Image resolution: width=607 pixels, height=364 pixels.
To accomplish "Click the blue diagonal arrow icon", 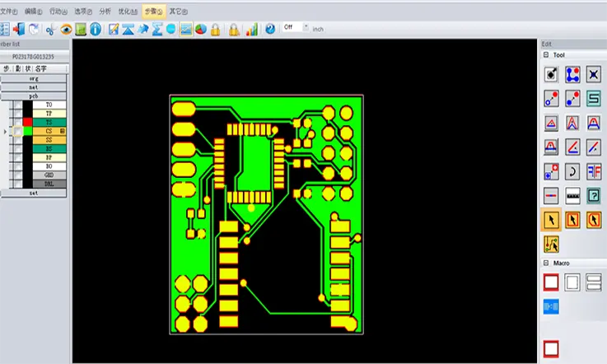I will (143, 29).
